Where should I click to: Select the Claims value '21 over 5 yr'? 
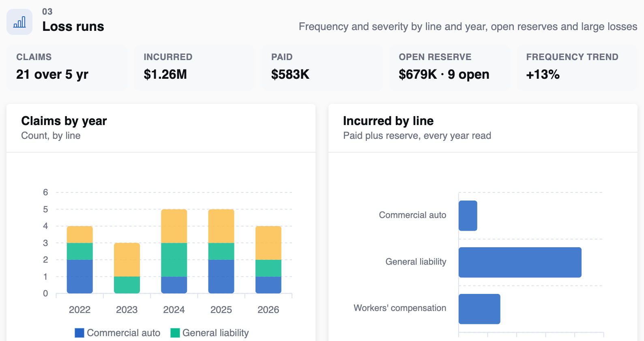click(x=52, y=74)
